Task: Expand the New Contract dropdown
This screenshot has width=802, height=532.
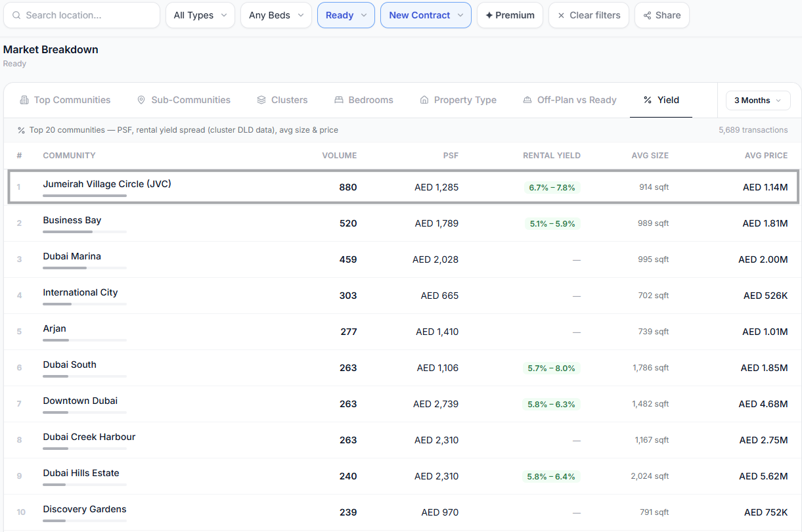Action: [426, 15]
